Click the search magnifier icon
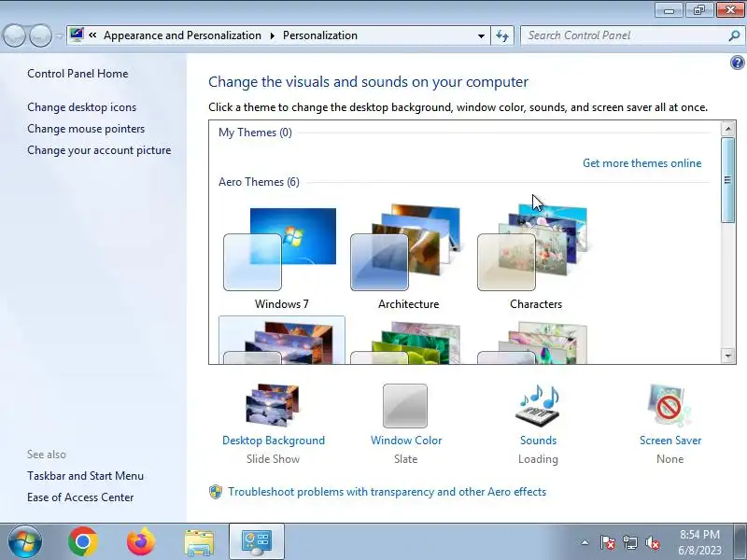747x560 pixels. pos(734,35)
